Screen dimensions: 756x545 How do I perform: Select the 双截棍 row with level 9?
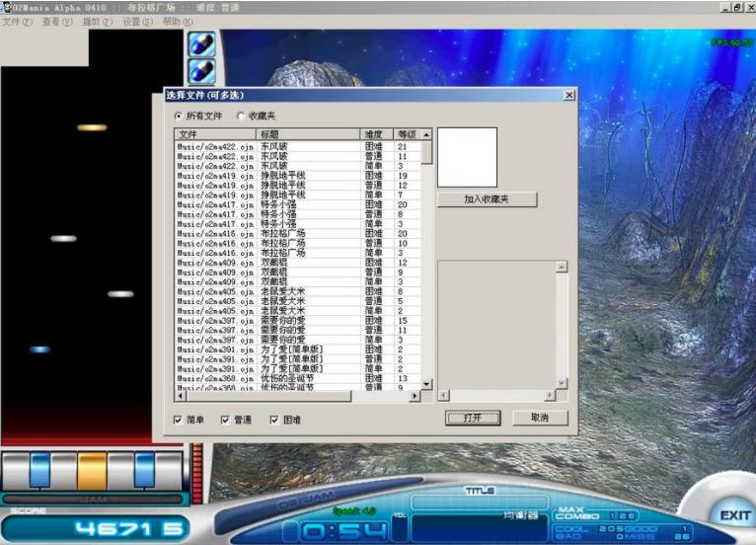pyautogui.click(x=298, y=272)
